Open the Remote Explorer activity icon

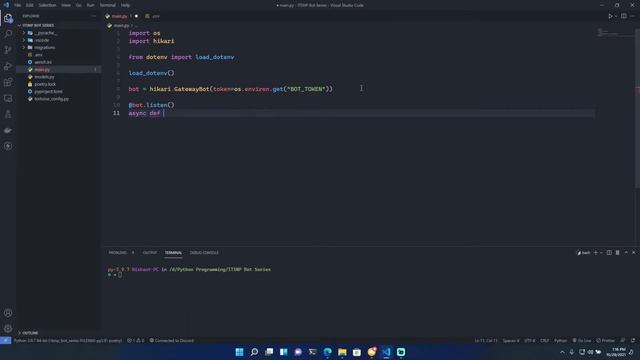(x=8, y=98)
